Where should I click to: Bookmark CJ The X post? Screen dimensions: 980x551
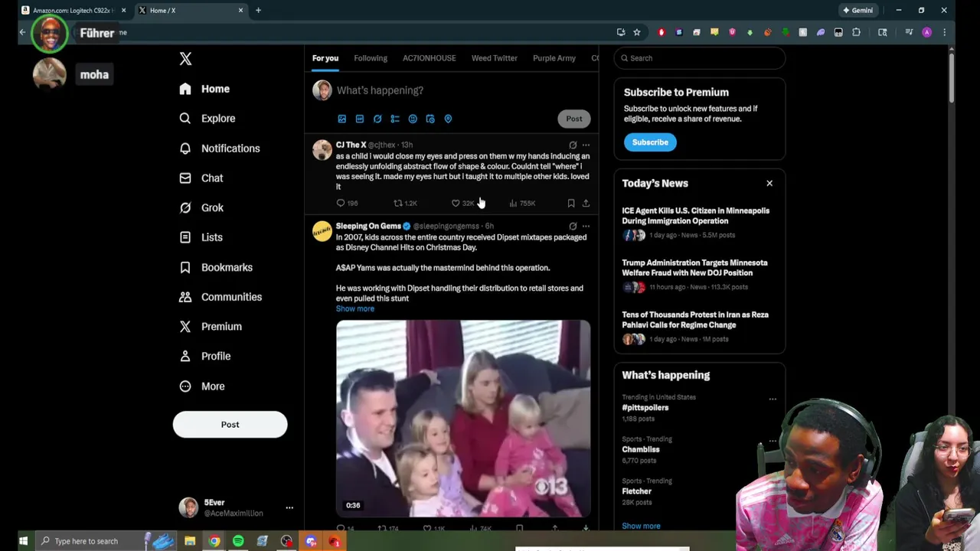coord(571,203)
